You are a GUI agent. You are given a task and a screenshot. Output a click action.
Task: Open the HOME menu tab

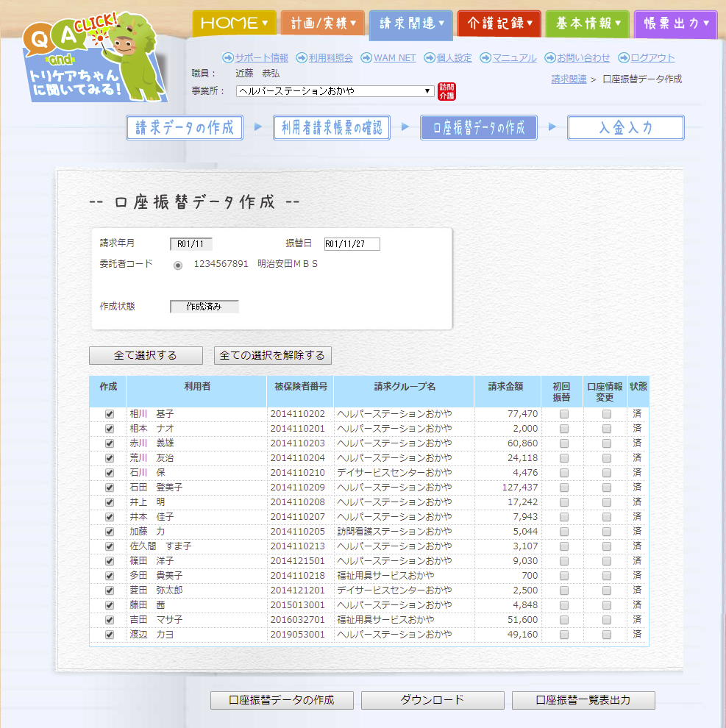click(x=234, y=24)
